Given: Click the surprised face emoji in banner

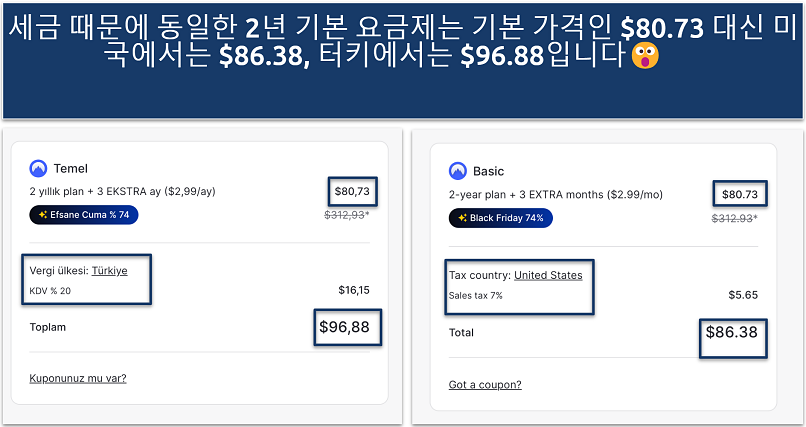Looking at the screenshot, I should tap(647, 57).
